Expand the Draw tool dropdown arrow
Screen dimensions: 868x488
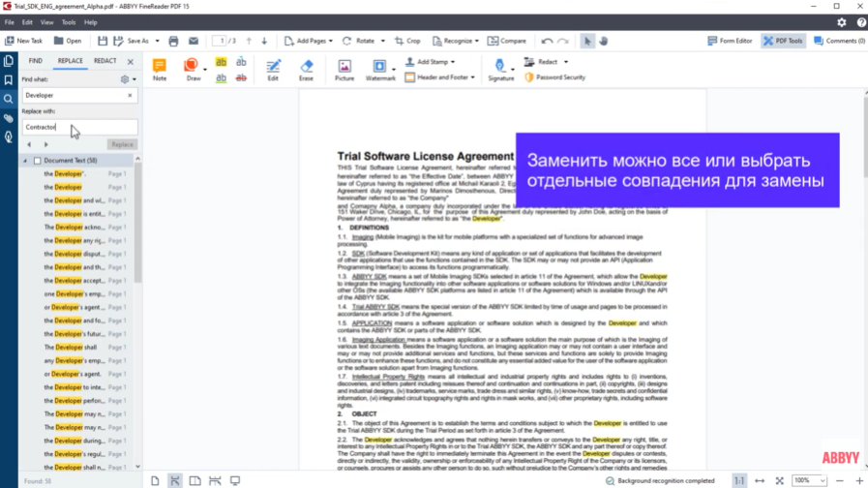[205, 70]
